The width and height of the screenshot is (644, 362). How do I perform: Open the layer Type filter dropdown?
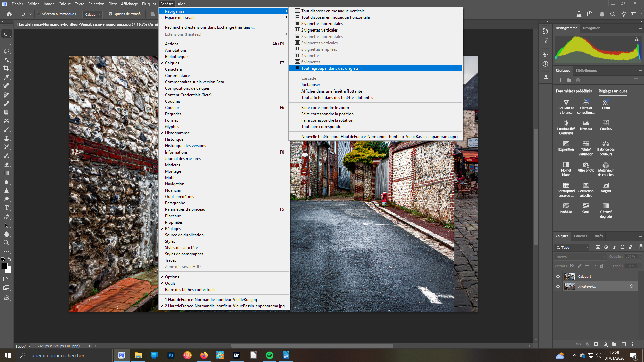click(572, 248)
